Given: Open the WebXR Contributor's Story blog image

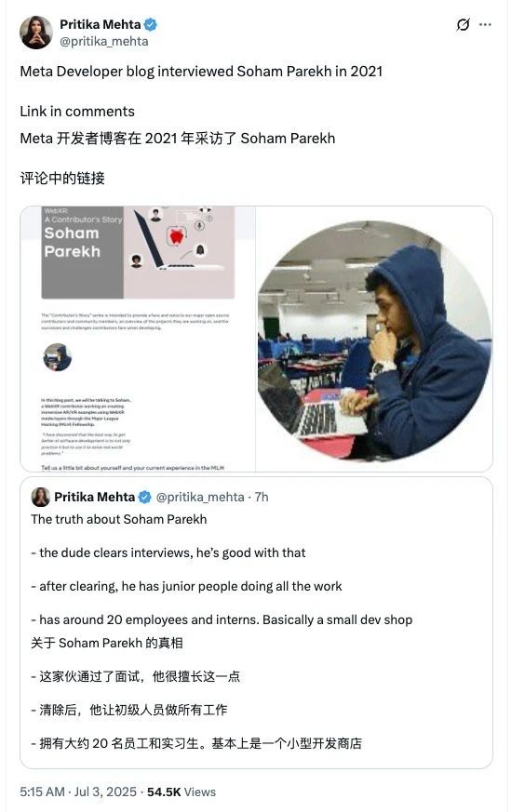Looking at the screenshot, I should 138,339.
